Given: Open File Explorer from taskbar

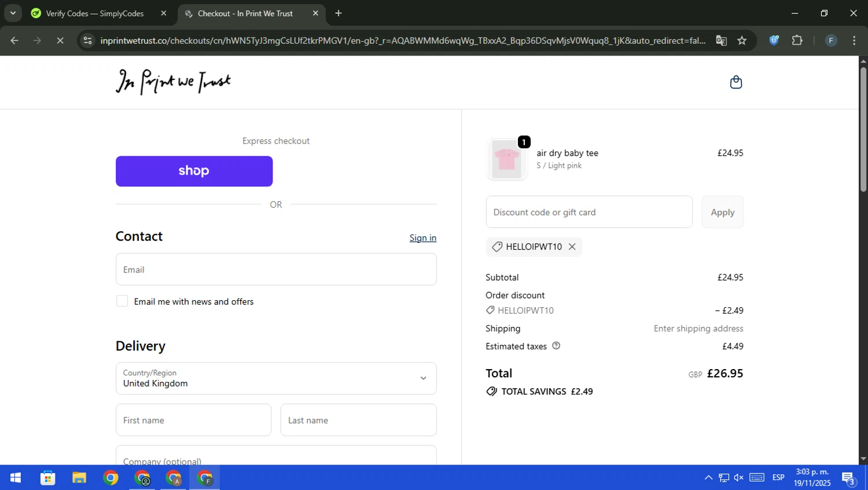Looking at the screenshot, I should tap(79, 478).
